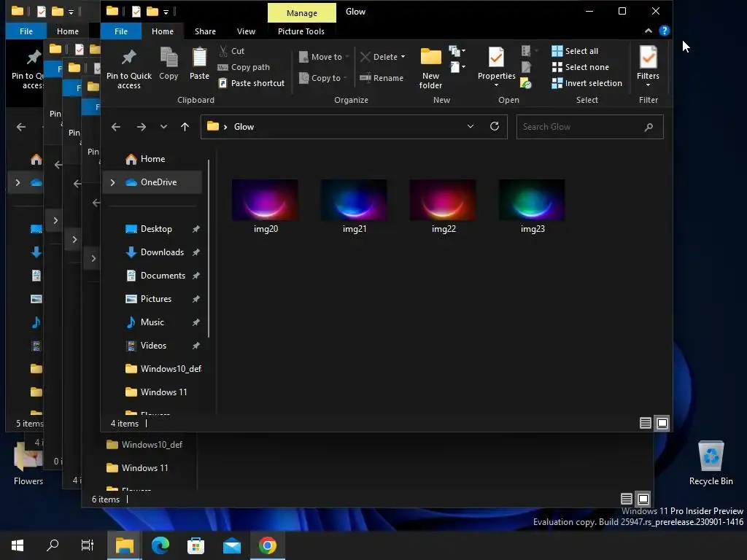Create a New folder in Glow

pyautogui.click(x=430, y=68)
